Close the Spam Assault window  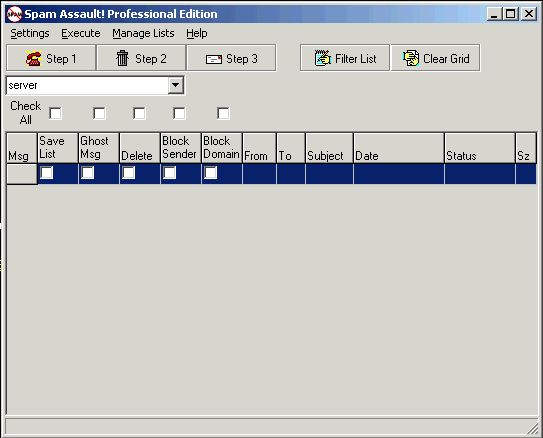pyautogui.click(x=529, y=14)
